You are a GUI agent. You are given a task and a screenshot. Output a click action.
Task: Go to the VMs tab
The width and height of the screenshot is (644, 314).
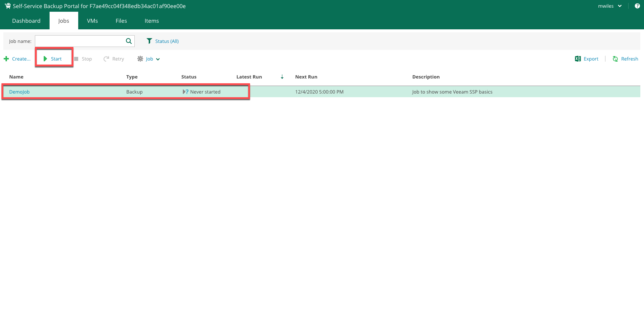click(92, 21)
